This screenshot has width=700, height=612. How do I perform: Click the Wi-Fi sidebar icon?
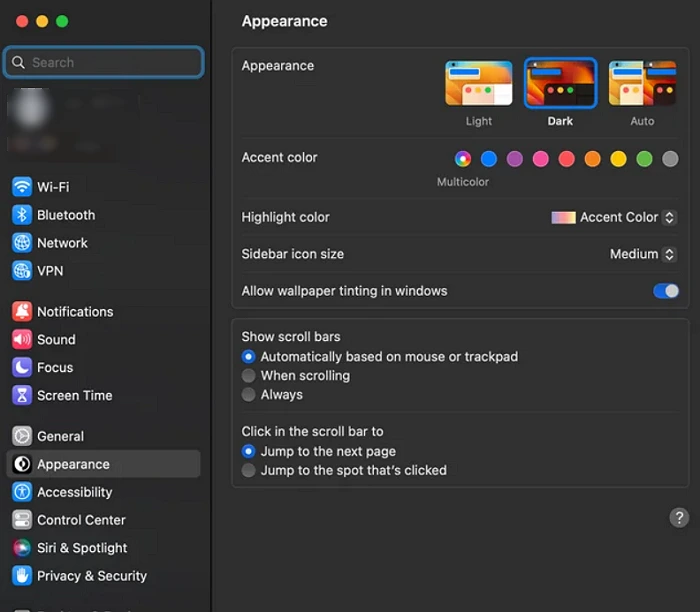tap(21, 187)
